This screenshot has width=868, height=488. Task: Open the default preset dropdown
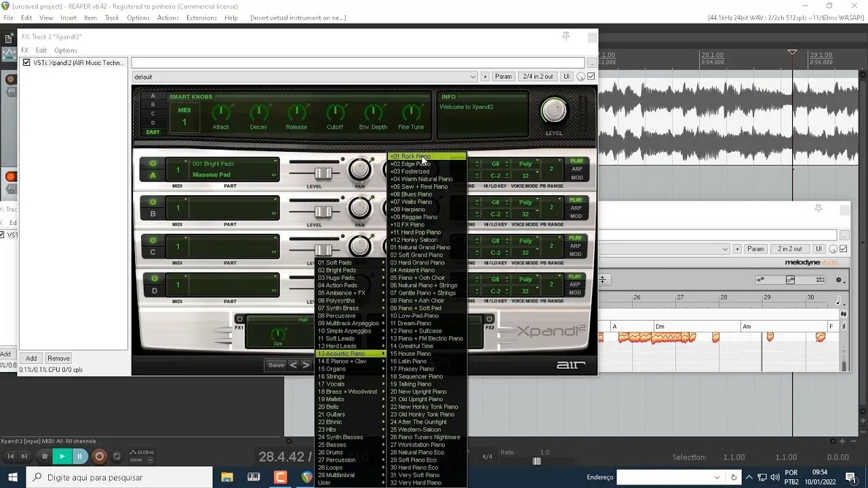(x=305, y=77)
